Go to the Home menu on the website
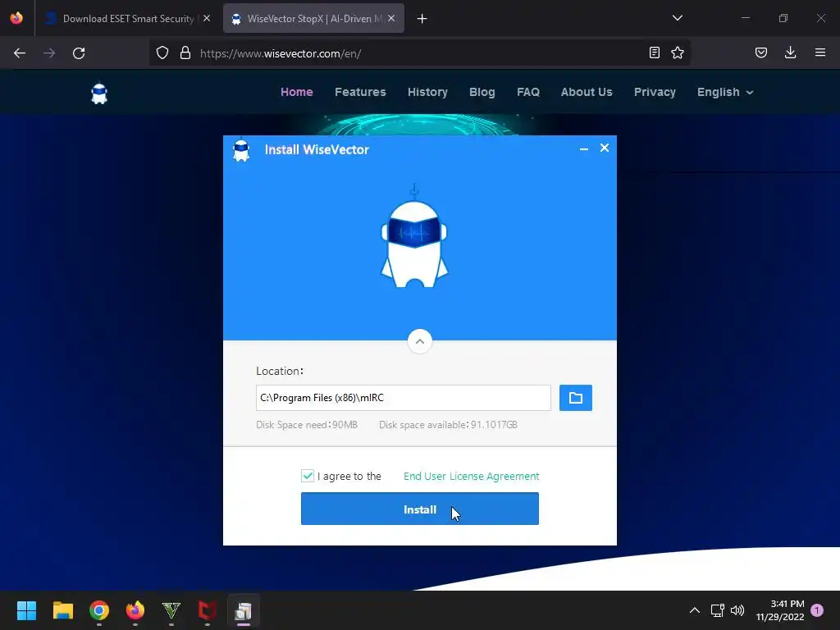The width and height of the screenshot is (840, 630). [x=297, y=92]
